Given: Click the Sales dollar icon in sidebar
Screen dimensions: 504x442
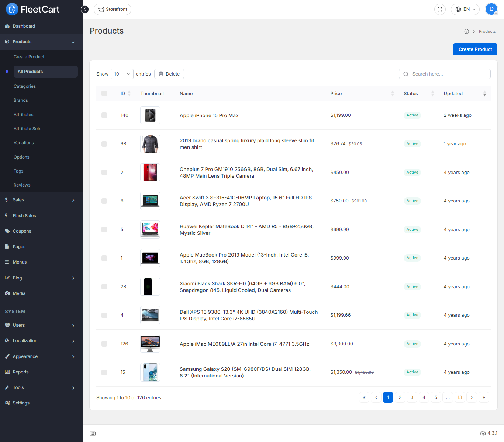Looking at the screenshot, I should coord(6,200).
